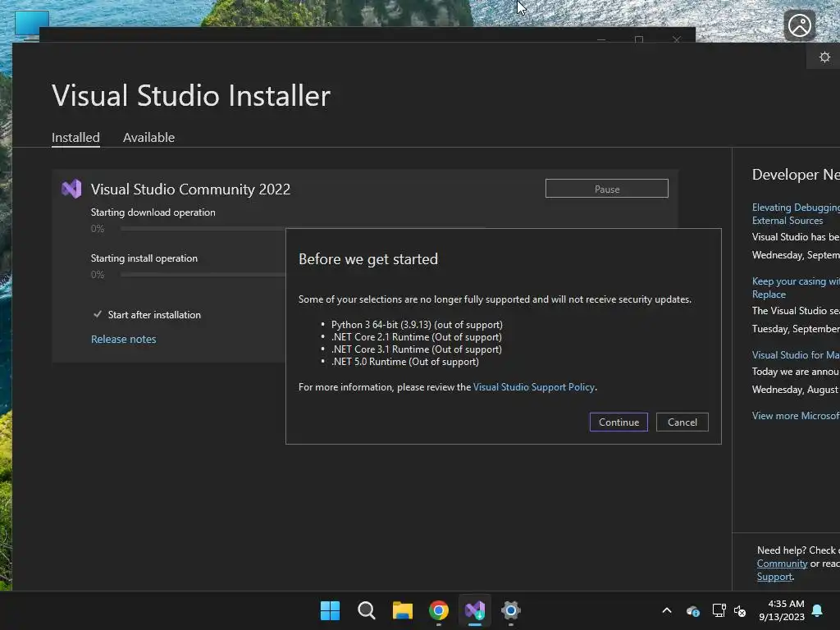
Task: Click the Developer News heading
Action: tap(796, 175)
